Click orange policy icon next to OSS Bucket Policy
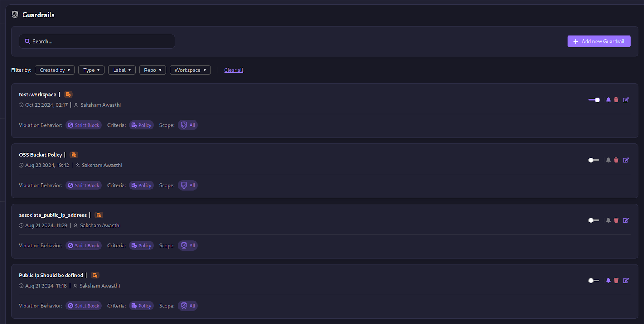This screenshot has height=324, width=644. (74, 155)
